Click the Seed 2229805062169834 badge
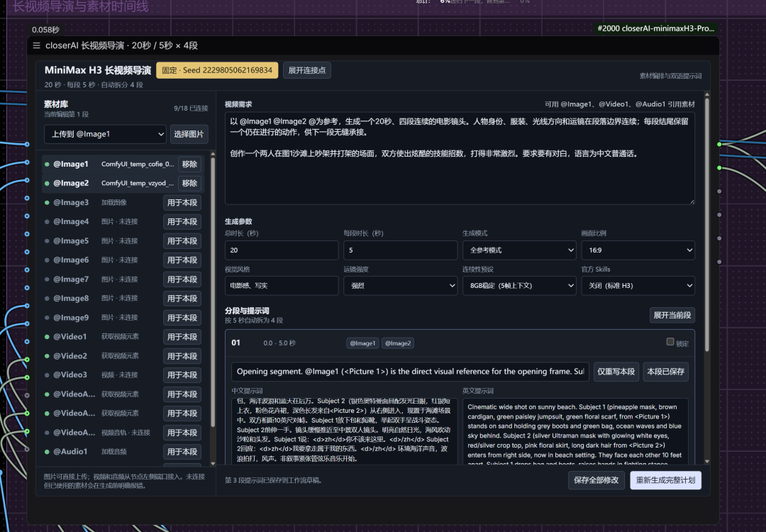The height and width of the screenshot is (532, 766). [217, 70]
